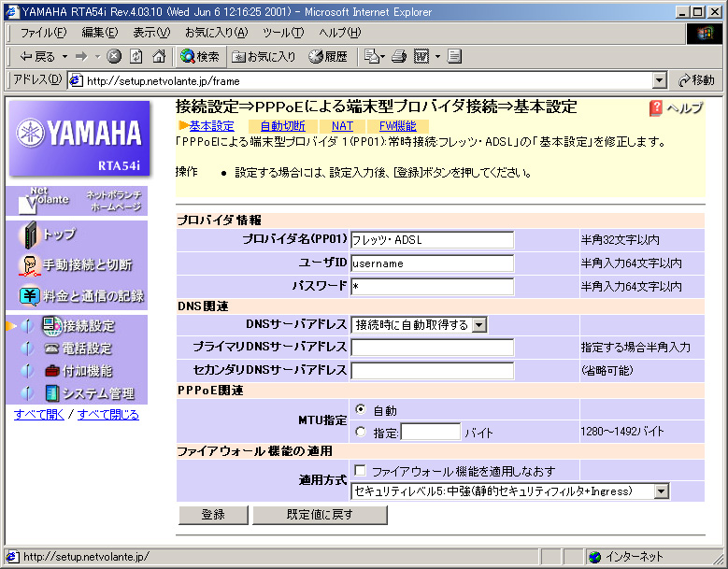Screen dimensions: 728x569
Task: Switch to the NAT tab
Action: (342, 126)
